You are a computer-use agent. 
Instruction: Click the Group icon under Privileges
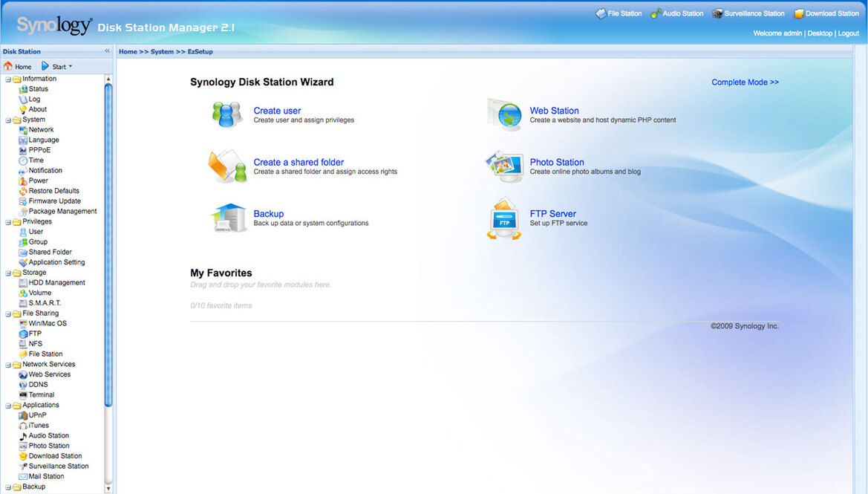[23, 242]
